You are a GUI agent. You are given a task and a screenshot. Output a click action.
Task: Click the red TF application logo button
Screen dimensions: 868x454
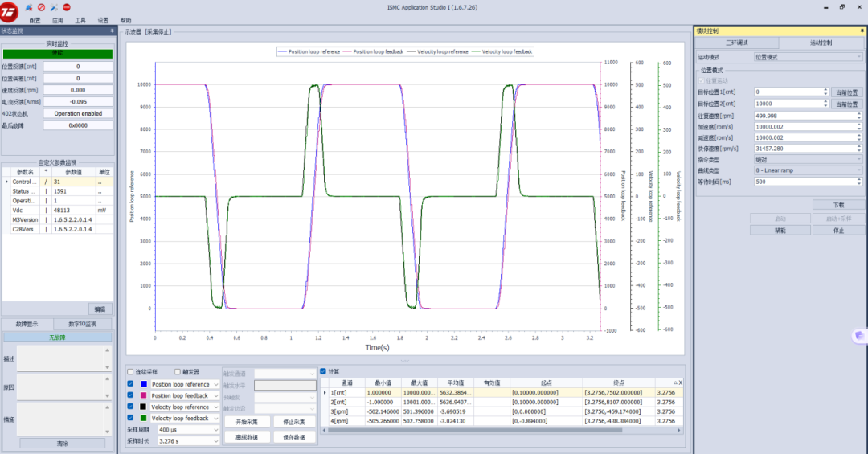[10, 11]
